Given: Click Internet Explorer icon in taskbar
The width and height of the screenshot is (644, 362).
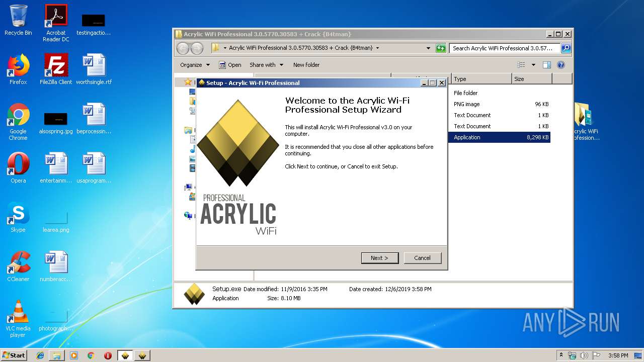Looking at the screenshot, I should click(x=40, y=355).
